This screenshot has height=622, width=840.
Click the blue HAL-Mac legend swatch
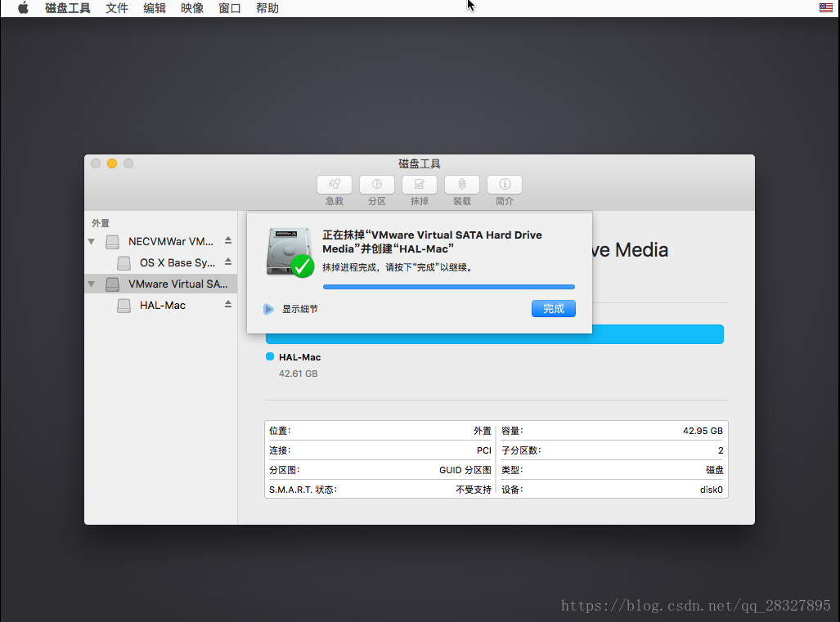[x=270, y=357]
